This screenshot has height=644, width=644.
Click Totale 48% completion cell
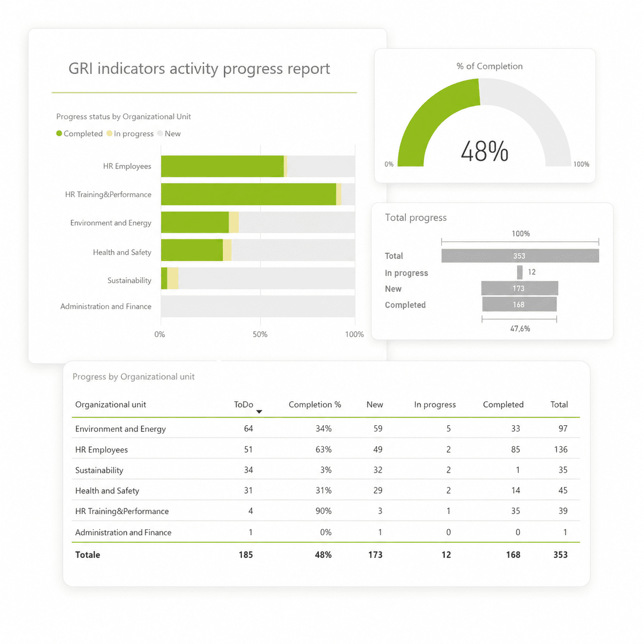tap(324, 555)
